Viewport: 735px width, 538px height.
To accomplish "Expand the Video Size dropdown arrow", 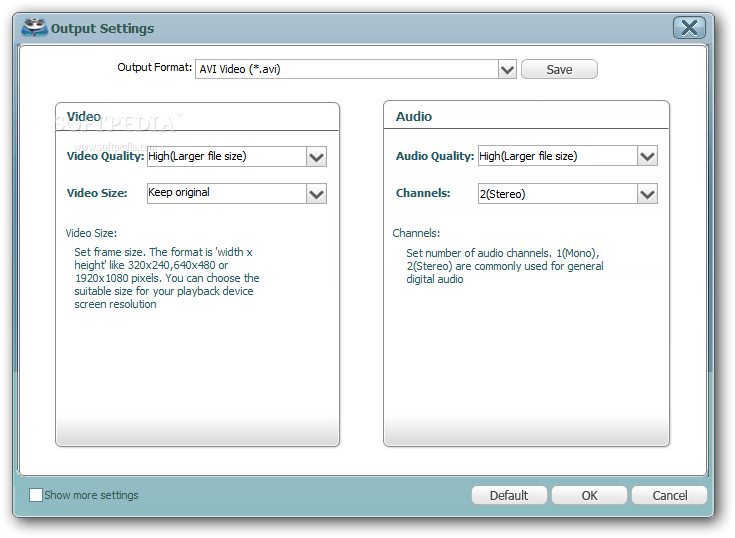I will 316,194.
